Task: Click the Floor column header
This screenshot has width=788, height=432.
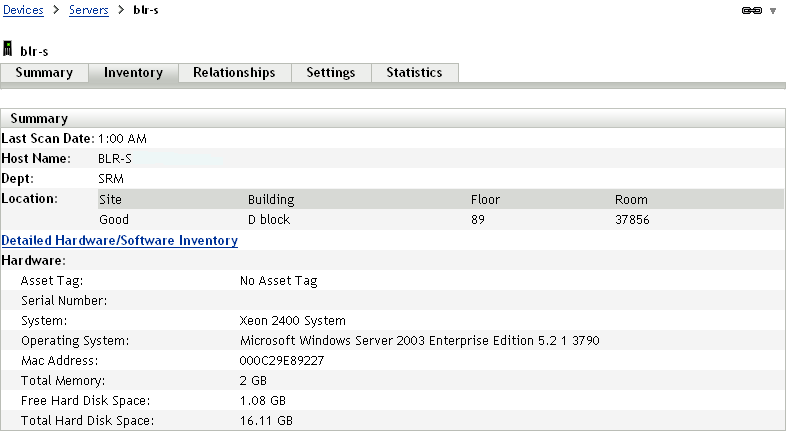Action: (x=485, y=200)
